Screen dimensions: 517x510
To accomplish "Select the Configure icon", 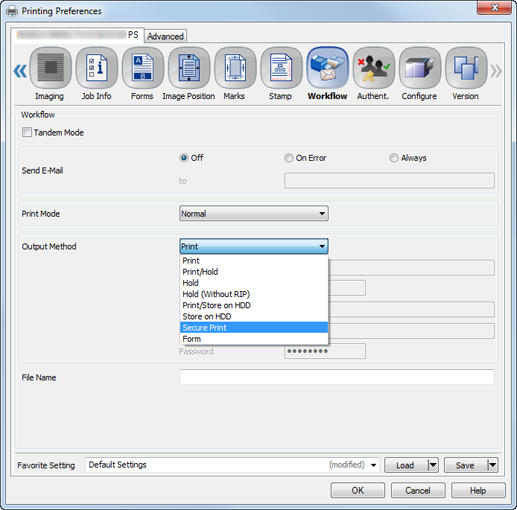I will point(420,68).
